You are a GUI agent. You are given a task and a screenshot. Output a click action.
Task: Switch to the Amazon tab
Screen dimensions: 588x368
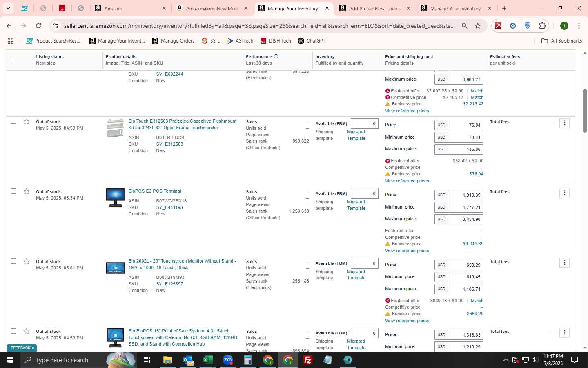point(130,8)
